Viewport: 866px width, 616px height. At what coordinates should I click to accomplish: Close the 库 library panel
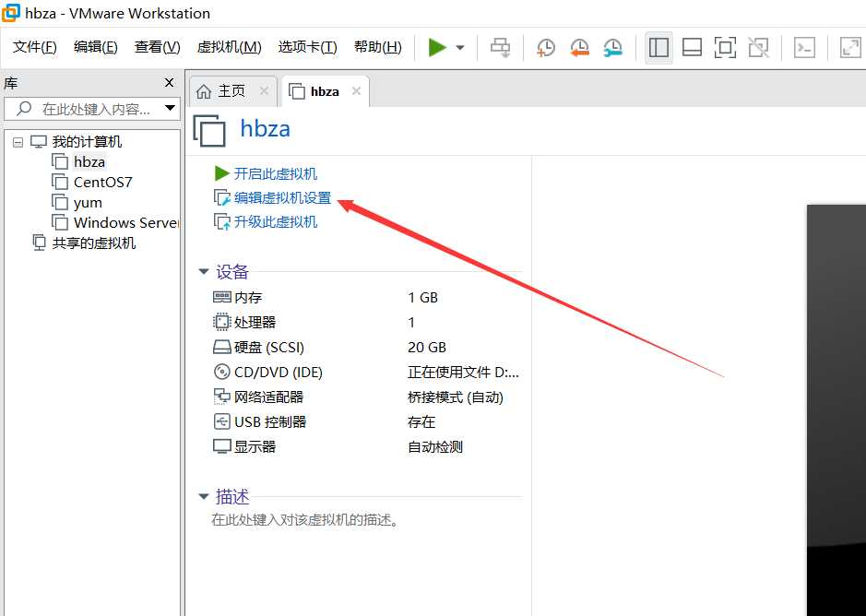pyautogui.click(x=169, y=83)
